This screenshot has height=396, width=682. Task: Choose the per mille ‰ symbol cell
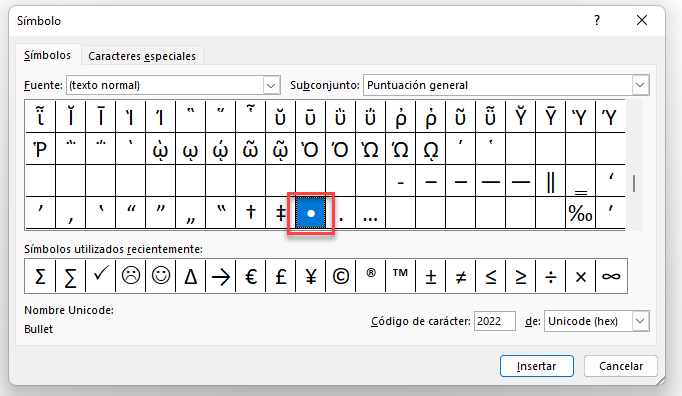point(581,213)
